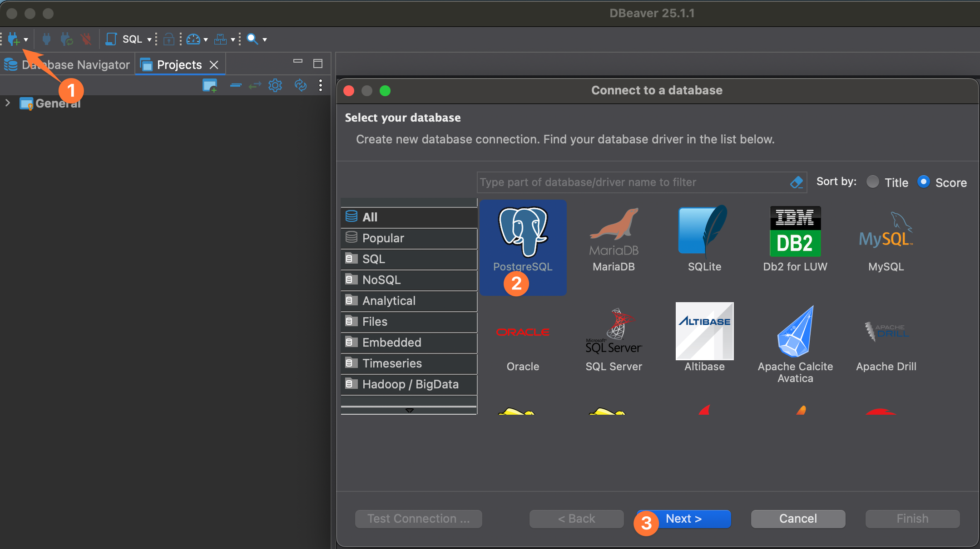Expand the SQL dropdown arrow
980x549 pixels.
click(x=149, y=39)
